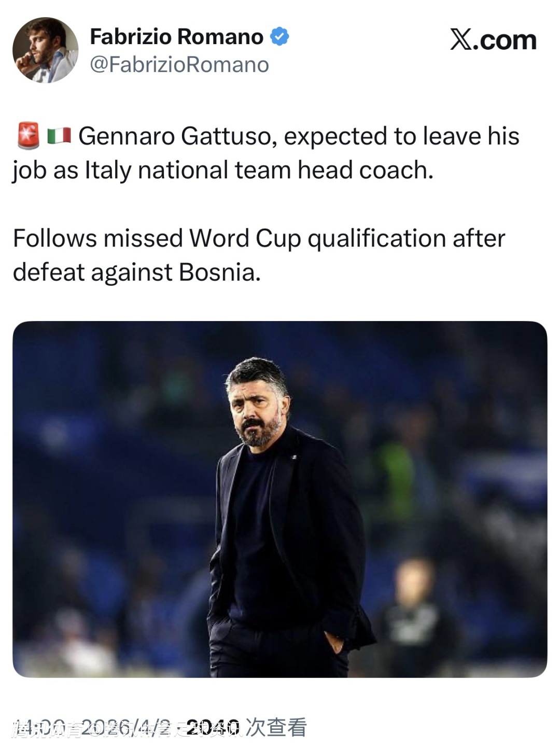Open the Fabrizio Romano display name
This screenshot has width=560, height=748.
pyautogui.click(x=176, y=37)
